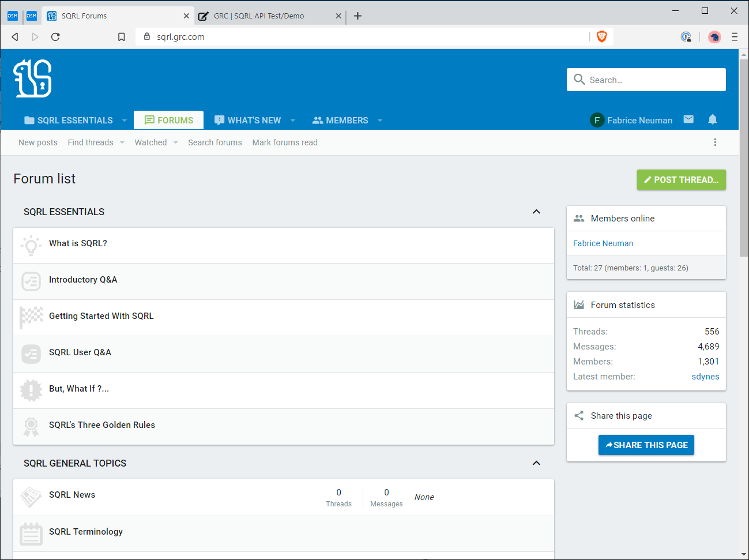Click the Fabrice Neuman account menu in header
Image resolution: width=749 pixels, height=560 pixels.
631,120
